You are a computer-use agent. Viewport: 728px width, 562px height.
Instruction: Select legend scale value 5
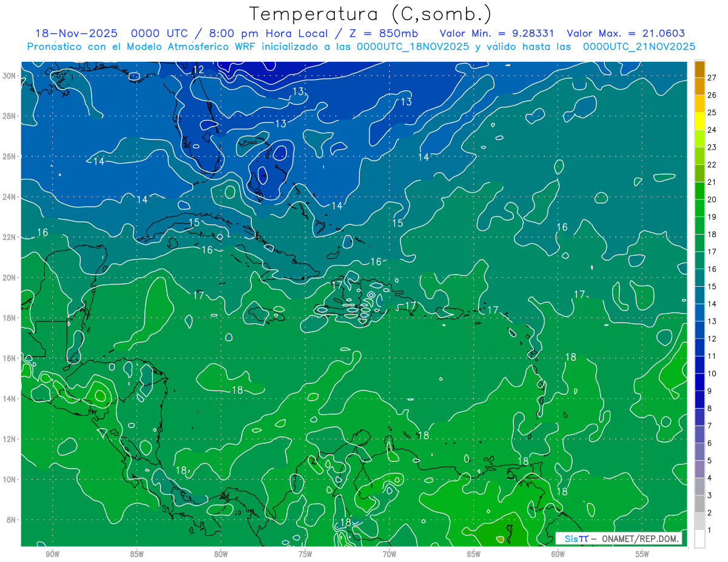click(x=710, y=461)
